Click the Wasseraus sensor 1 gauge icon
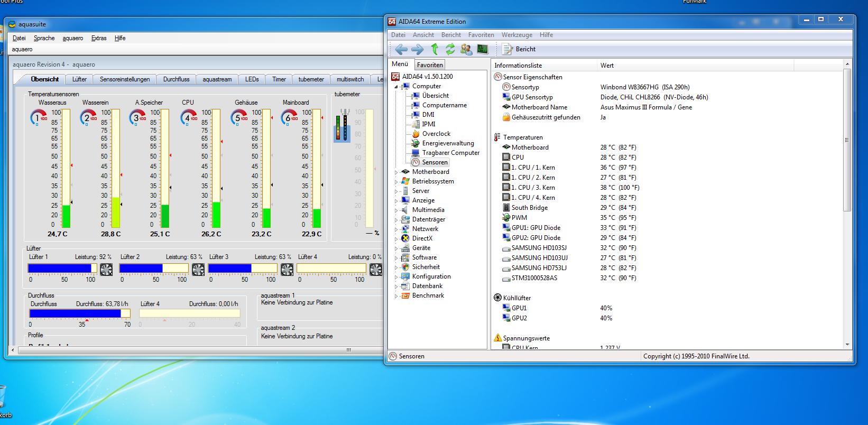The width and height of the screenshot is (868, 425). [x=38, y=117]
